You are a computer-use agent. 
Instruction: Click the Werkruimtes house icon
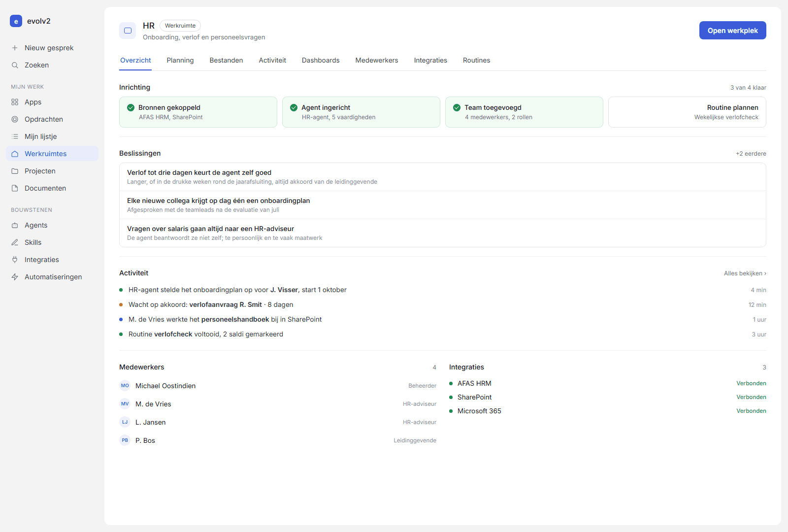pos(15,154)
